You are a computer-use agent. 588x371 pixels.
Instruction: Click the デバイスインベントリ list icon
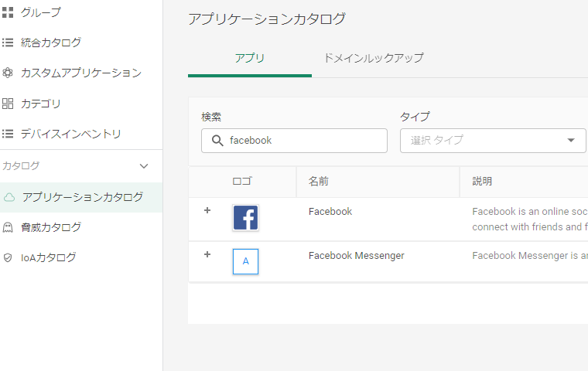[8, 134]
